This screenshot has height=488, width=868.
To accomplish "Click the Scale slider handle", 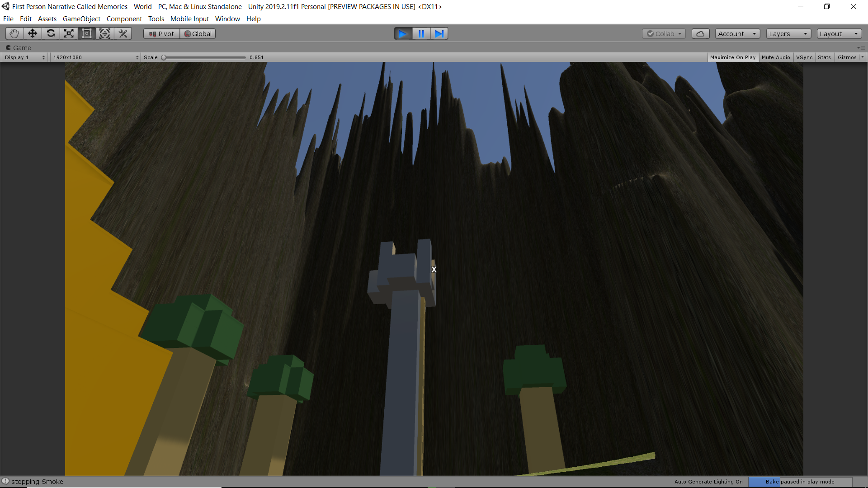I will click(x=164, y=57).
